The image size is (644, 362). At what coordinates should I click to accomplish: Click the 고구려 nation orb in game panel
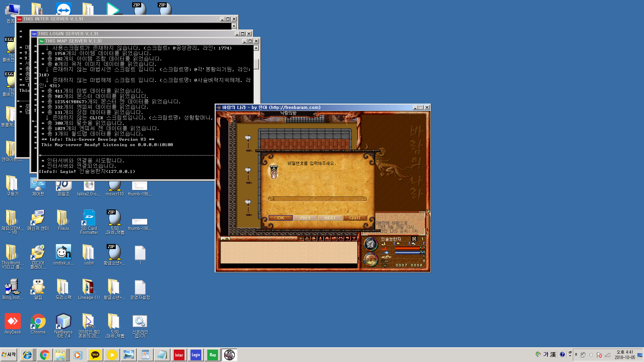[370, 260]
